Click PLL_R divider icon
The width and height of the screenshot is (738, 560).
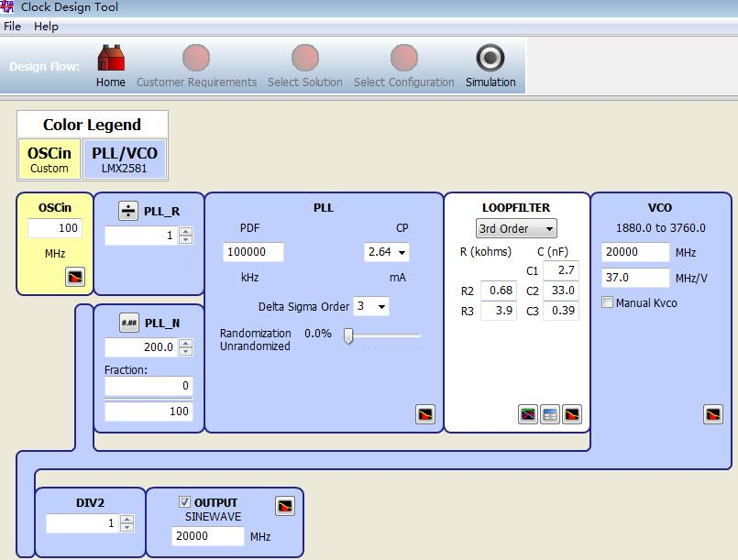[128, 211]
